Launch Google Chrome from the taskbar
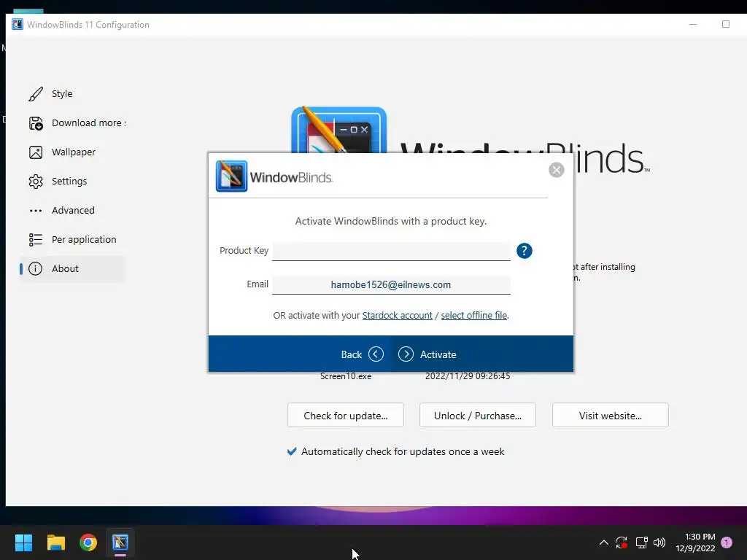Image resolution: width=747 pixels, height=560 pixels. [x=88, y=542]
